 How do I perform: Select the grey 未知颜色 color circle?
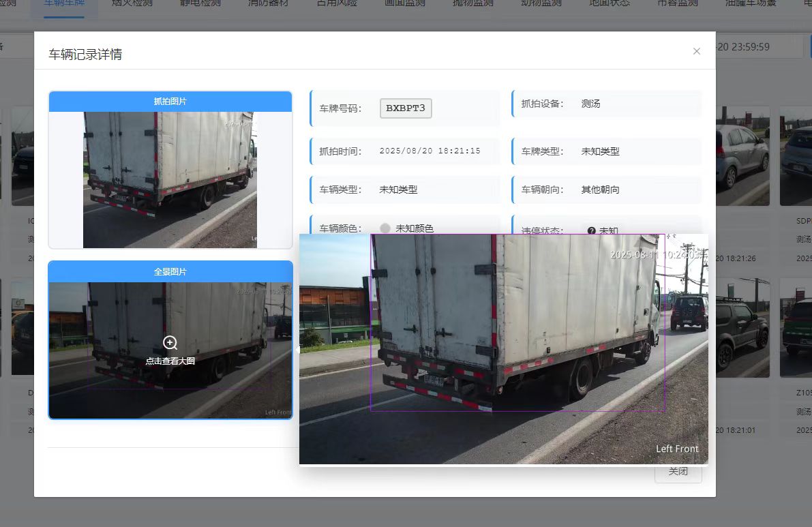[x=385, y=228]
